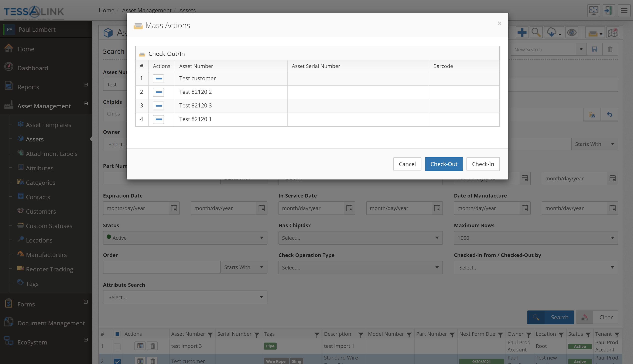The height and width of the screenshot is (364, 633).
Task: Open Contacts in sidebar
Action: 38,197
